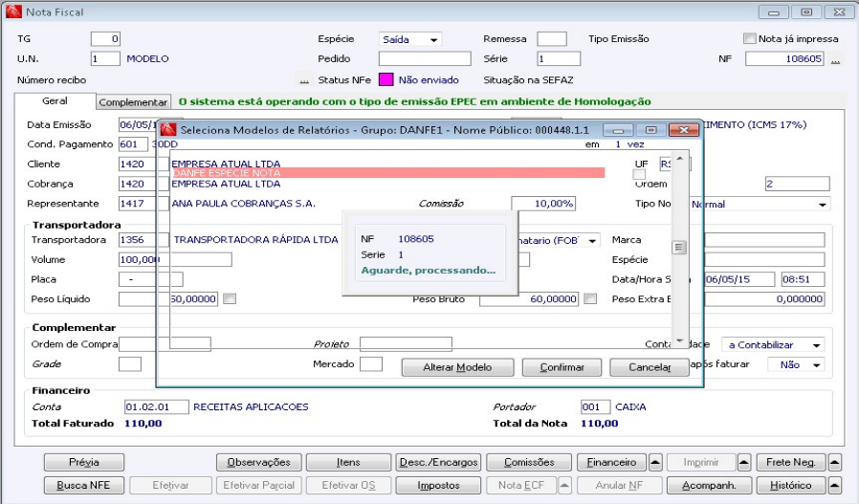
Task: Click the Histórico button
Action: (x=791, y=486)
